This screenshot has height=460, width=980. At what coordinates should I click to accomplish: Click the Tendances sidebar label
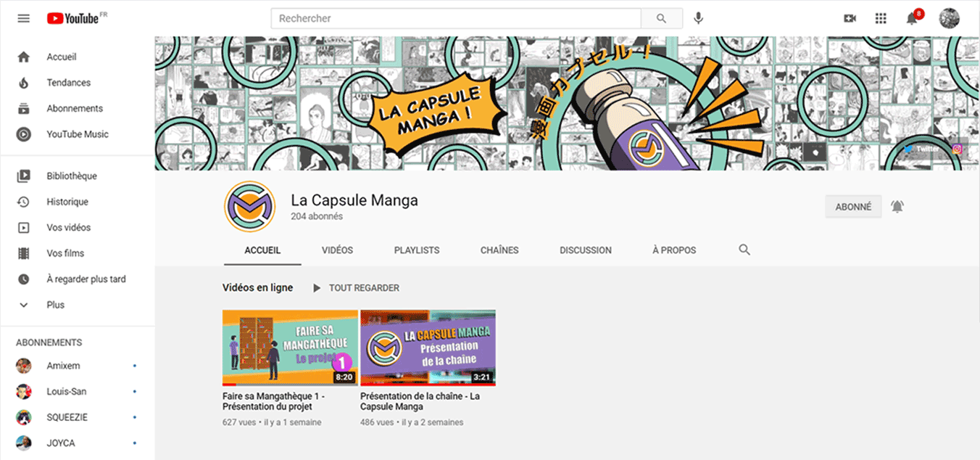click(x=69, y=83)
